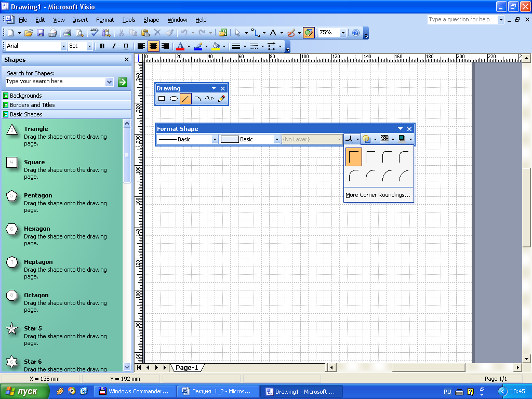Viewport: 532px width, 399px height.
Task: Open the shape search history dropdown
Action: (x=109, y=82)
